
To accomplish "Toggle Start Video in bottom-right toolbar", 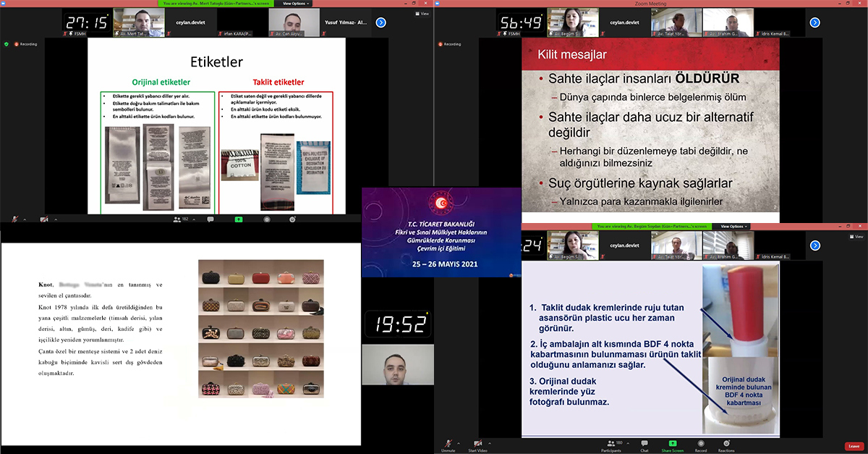I will click(x=477, y=443).
